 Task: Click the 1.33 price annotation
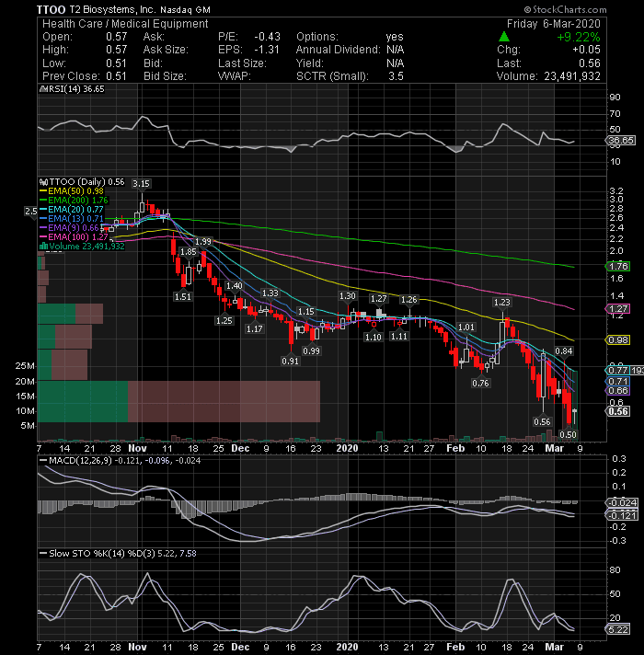tap(270, 293)
